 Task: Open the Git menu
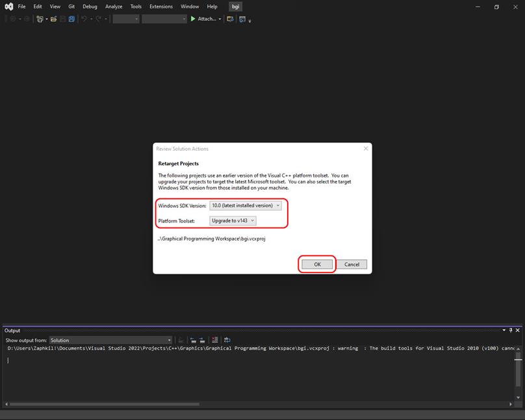pos(71,7)
